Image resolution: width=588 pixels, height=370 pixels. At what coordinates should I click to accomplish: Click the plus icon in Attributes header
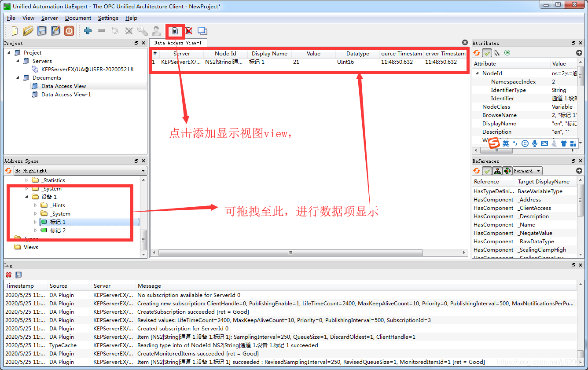pyautogui.click(x=579, y=53)
